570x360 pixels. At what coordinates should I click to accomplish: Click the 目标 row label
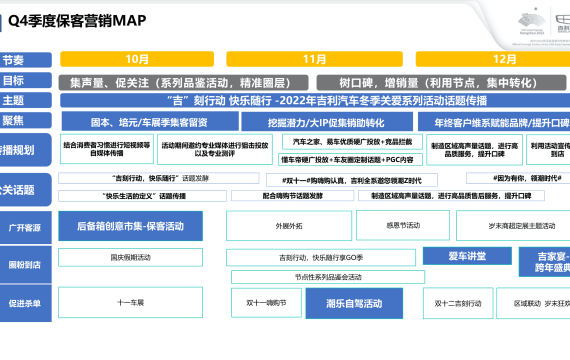click(25, 80)
